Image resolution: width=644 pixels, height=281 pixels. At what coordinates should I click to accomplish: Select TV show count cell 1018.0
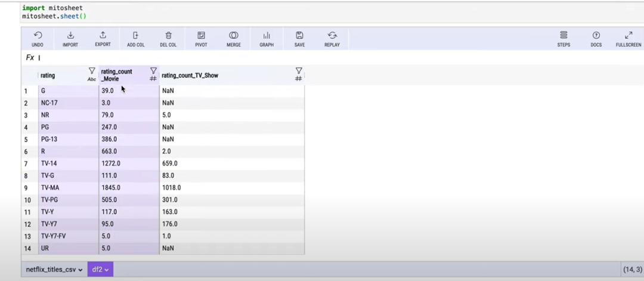[232, 188]
